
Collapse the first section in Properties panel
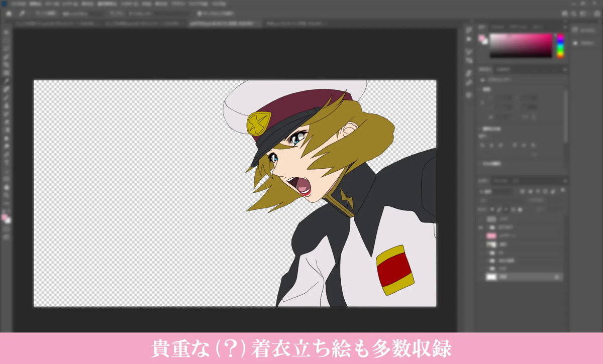tap(483, 80)
